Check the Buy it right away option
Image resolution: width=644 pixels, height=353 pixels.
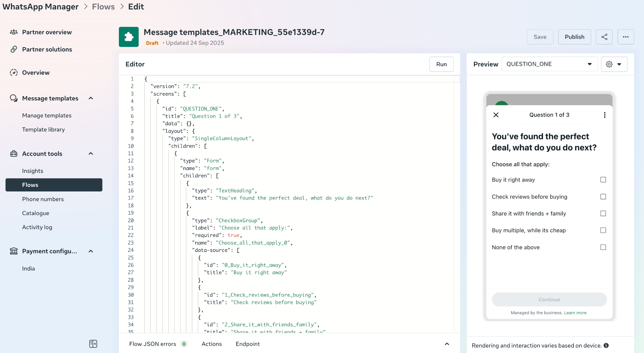pos(603,179)
